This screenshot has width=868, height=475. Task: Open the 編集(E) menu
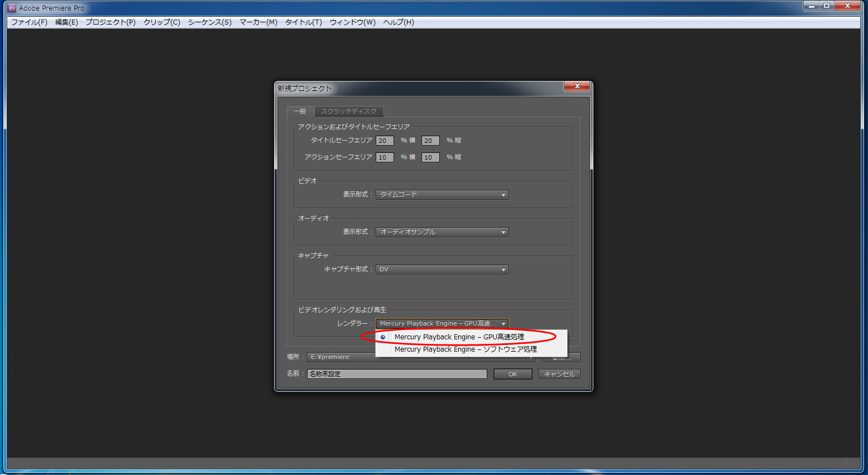(66, 22)
